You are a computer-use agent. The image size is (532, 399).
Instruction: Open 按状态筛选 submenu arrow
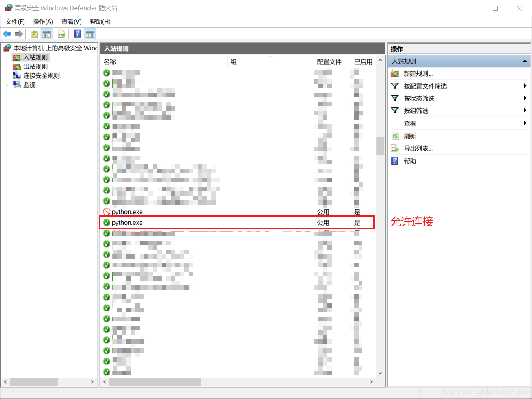[525, 98]
